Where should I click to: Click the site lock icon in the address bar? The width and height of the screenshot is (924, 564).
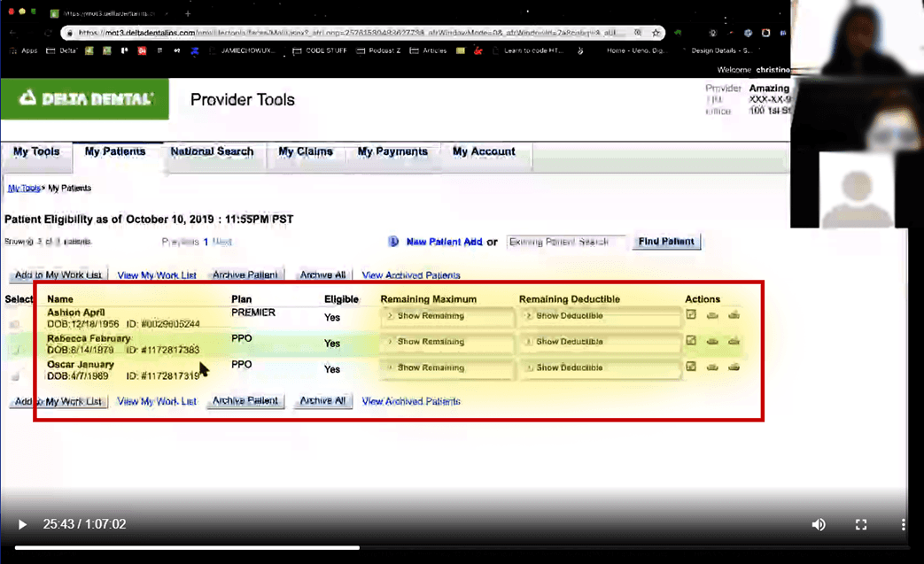70,33
